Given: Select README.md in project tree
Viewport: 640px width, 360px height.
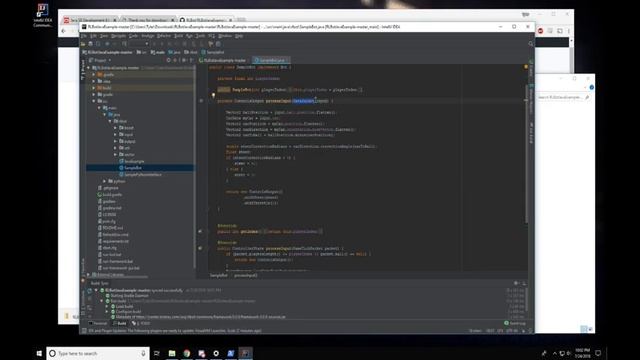Looking at the screenshot, I should [x=110, y=228].
